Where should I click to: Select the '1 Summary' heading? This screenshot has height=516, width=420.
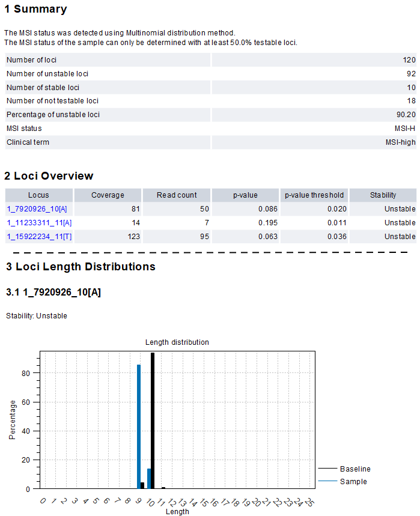[x=35, y=9]
